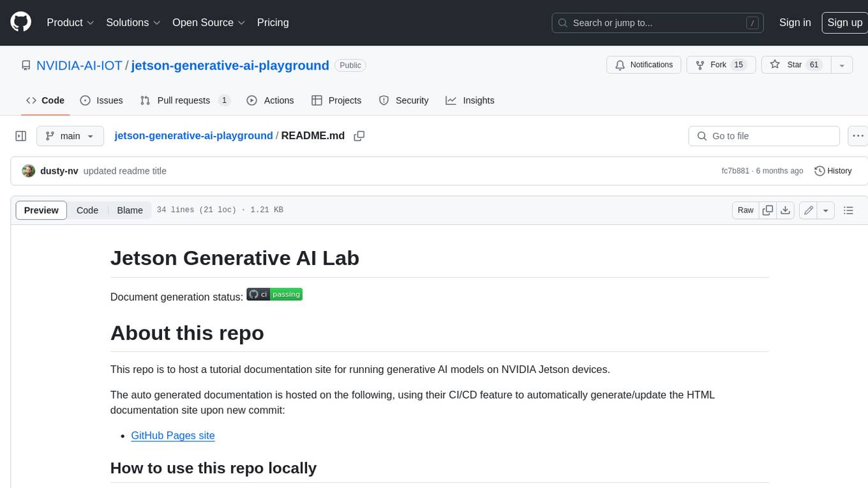Expand the Solutions menu

click(x=133, y=22)
